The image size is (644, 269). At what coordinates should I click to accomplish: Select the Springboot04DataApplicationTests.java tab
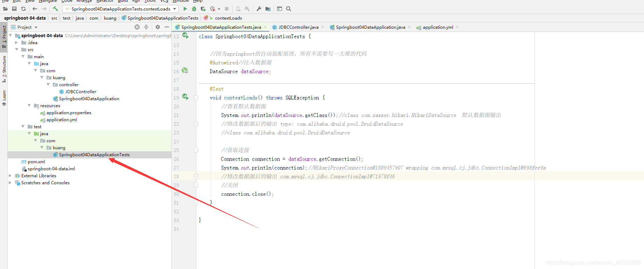point(221,27)
